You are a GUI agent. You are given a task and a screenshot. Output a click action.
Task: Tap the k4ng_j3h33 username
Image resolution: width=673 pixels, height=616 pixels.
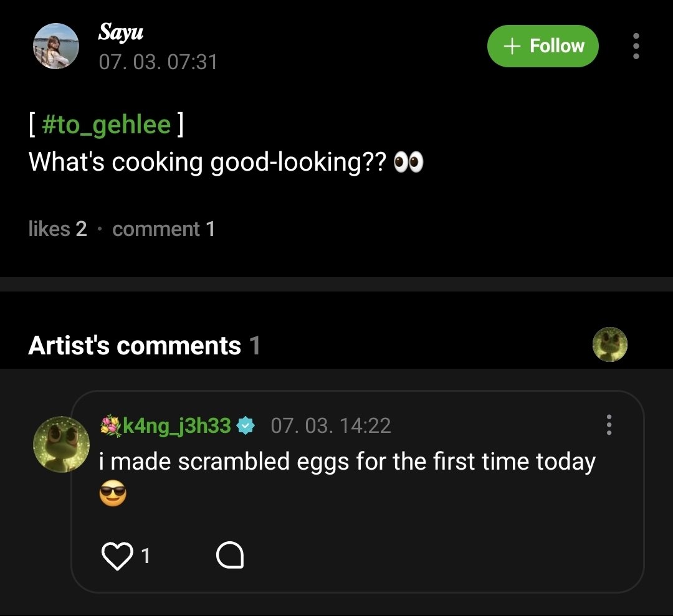177,425
